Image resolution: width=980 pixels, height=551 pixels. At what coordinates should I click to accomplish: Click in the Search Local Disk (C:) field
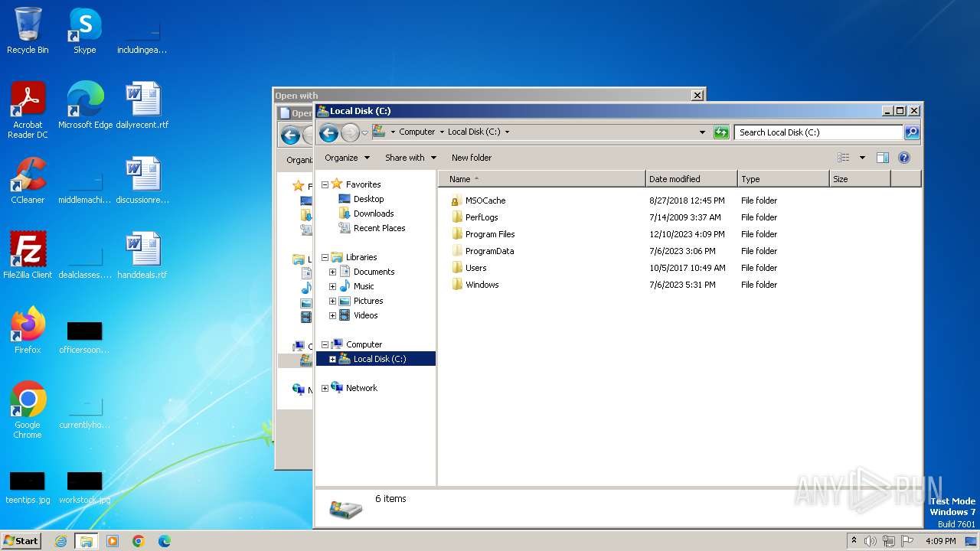pos(818,132)
